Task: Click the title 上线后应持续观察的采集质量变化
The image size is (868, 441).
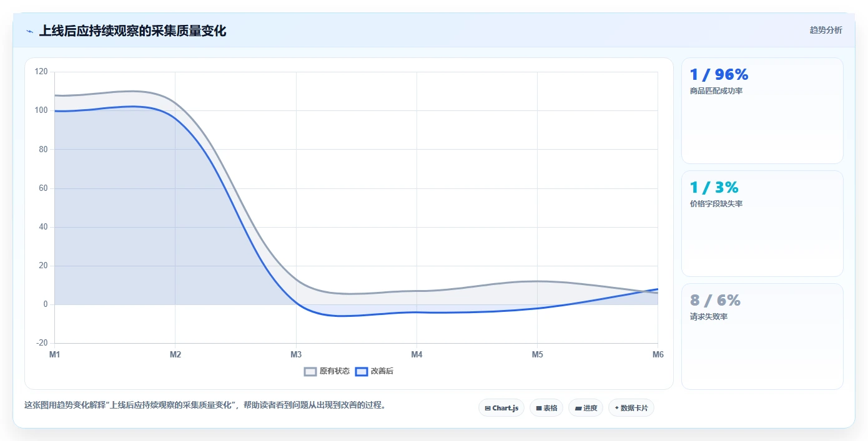Action: point(132,31)
